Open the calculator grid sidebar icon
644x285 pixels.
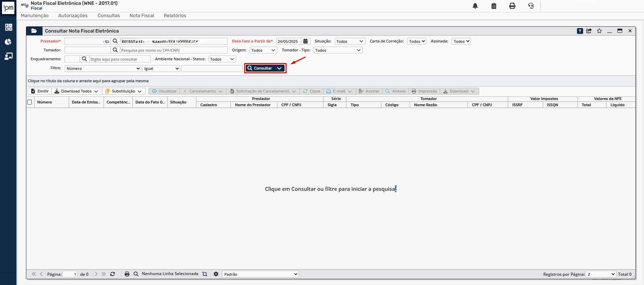click(9, 27)
